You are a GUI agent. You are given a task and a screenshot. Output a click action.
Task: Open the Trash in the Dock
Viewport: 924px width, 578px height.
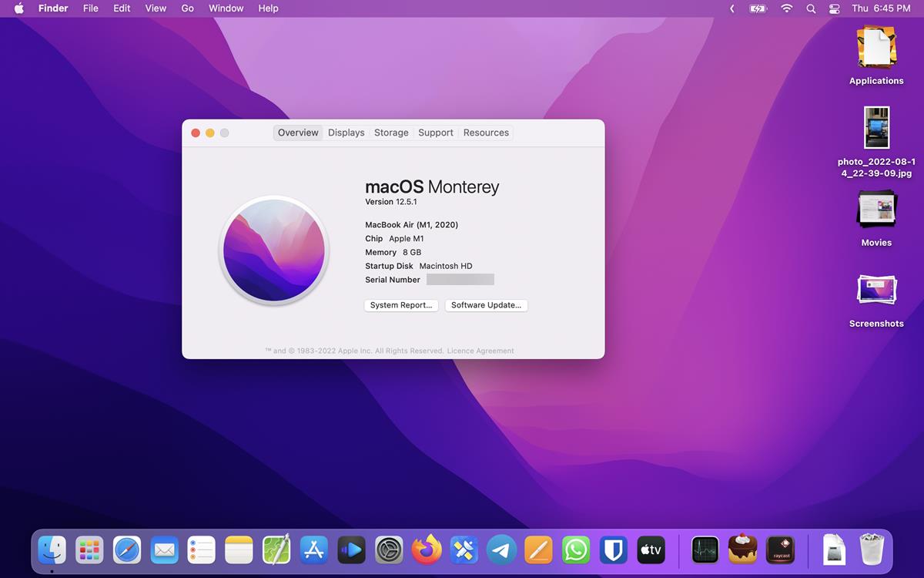click(x=872, y=549)
